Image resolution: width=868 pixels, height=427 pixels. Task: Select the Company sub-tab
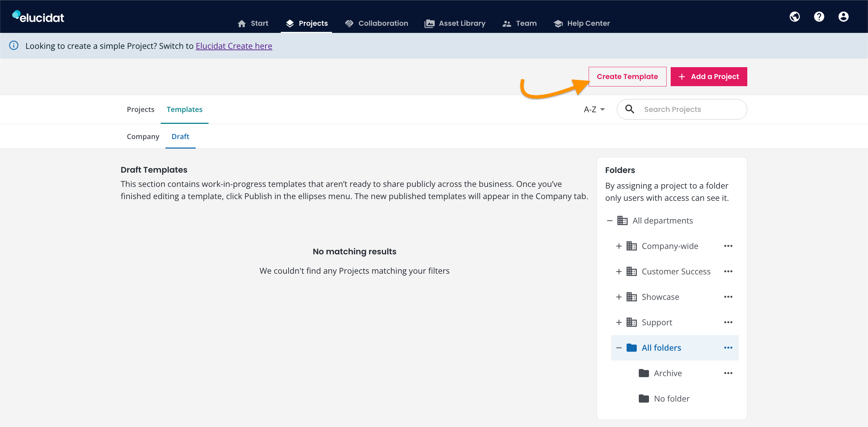[143, 136]
